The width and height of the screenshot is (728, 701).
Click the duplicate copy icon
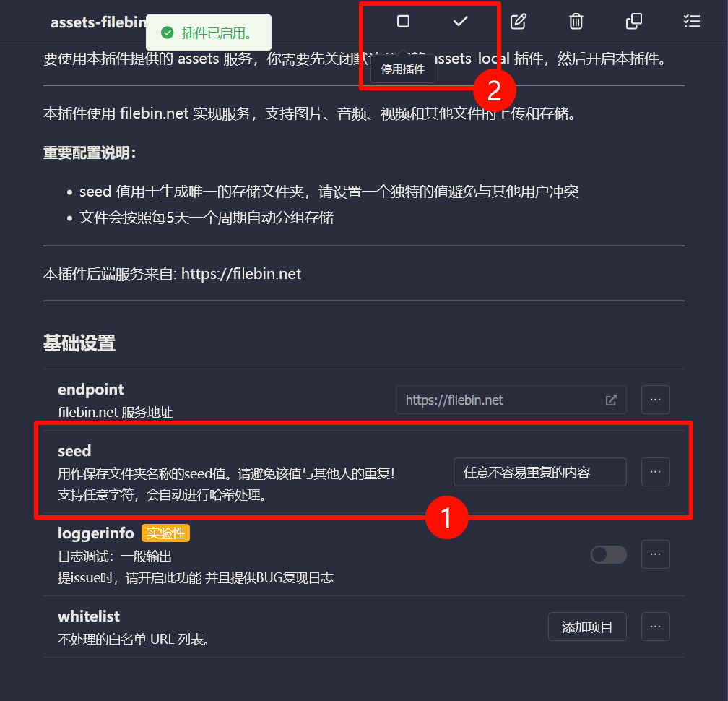pyautogui.click(x=634, y=22)
